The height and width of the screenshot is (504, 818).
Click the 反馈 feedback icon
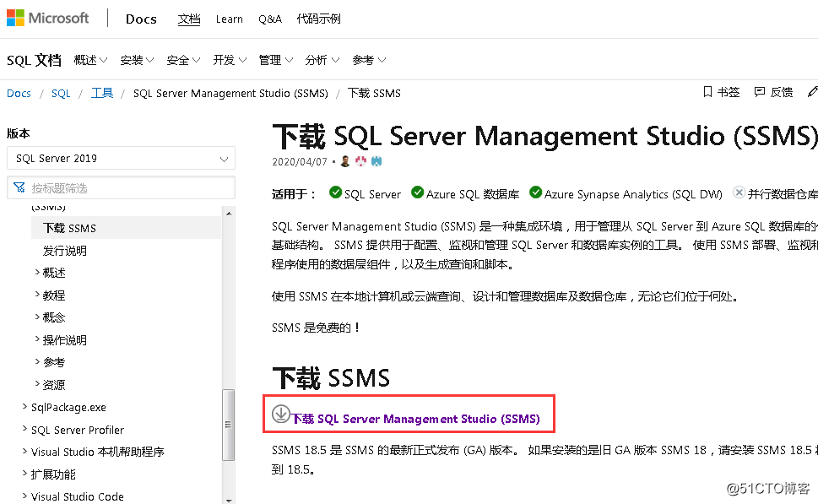760,92
